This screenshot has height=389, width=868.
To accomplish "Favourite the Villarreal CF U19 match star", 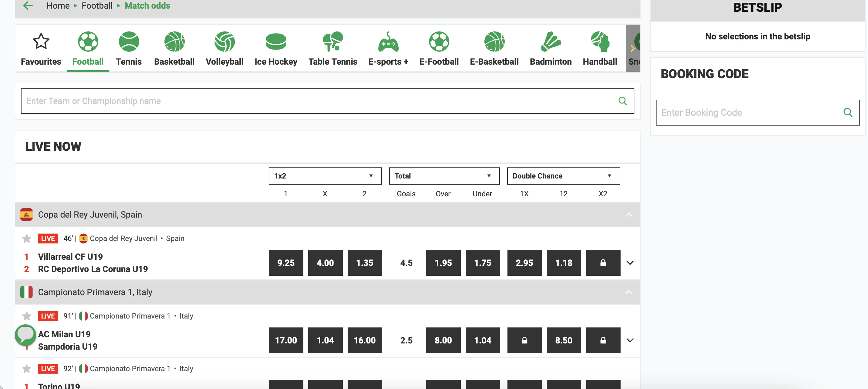I will [x=27, y=238].
